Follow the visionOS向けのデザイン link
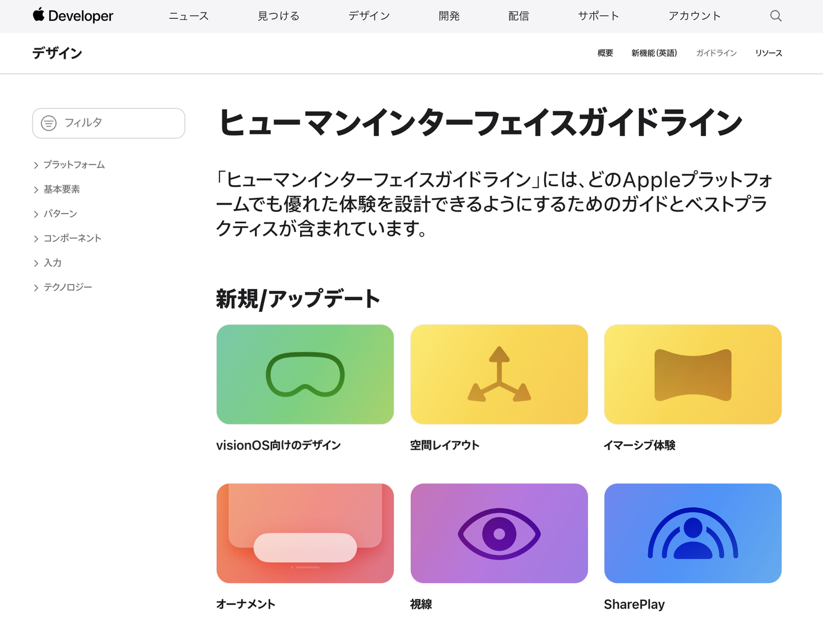Image resolution: width=823 pixels, height=644 pixels. 278,445
